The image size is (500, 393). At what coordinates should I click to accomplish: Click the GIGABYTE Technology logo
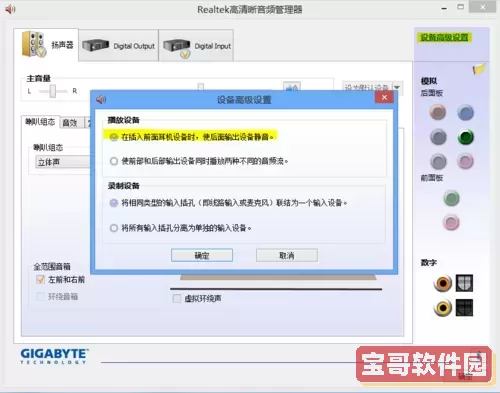(x=54, y=356)
